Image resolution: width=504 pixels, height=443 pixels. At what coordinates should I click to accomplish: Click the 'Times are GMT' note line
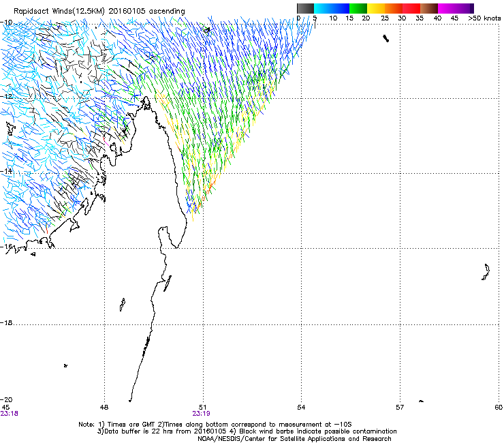215,425
